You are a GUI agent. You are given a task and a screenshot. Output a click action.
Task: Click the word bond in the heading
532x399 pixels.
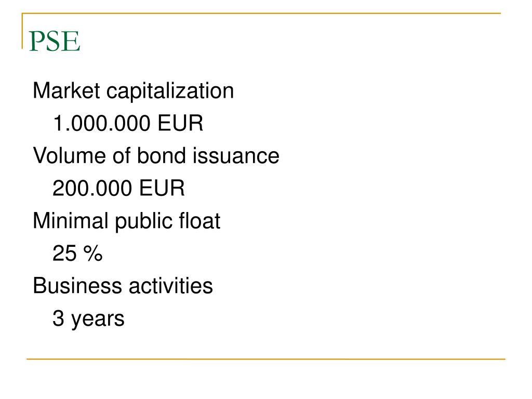pos(162,156)
